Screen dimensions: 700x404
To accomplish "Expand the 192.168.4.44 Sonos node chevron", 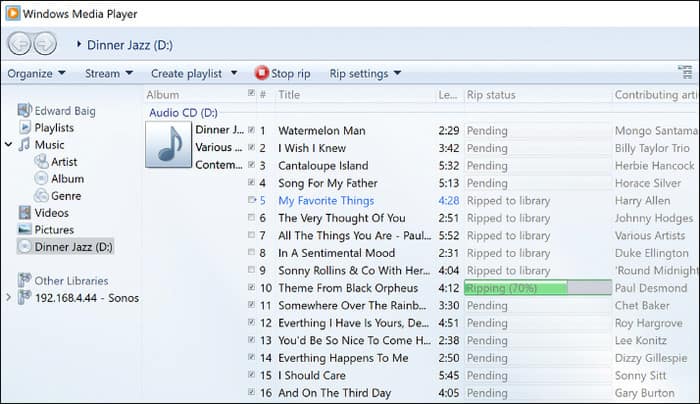I will click(x=8, y=297).
